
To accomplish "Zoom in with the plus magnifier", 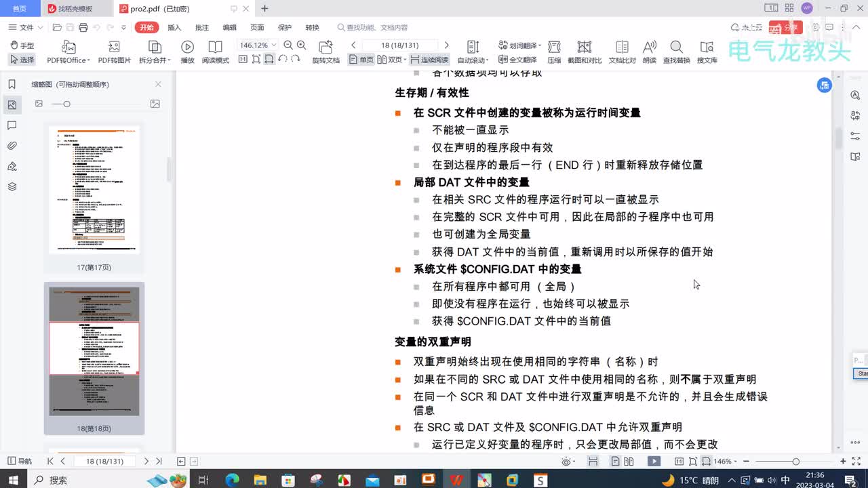I will click(x=302, y=45).
